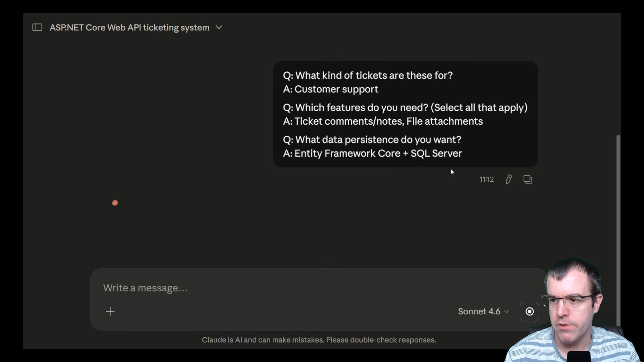The width and height of the screenshot is (644, 362).
Task: Click the 'Which features do you need?' question line
Action: 405,108
